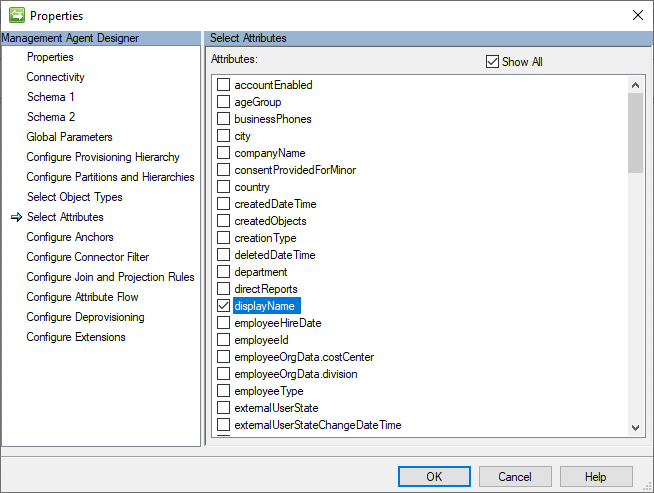Image resolution: width=654 pixels, height=493 pixels.
Task: Click the attributes list scrollbar thumb
Action: click(635, 133)
